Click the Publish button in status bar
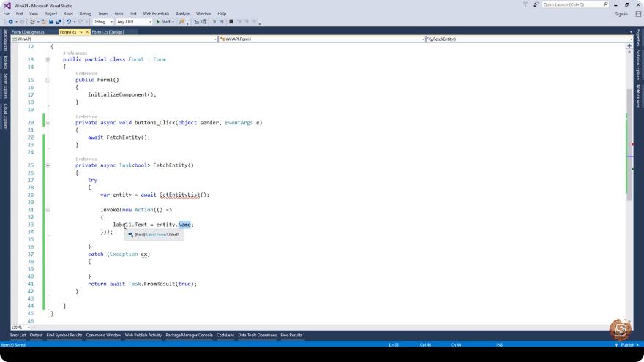 coord(626,344)
